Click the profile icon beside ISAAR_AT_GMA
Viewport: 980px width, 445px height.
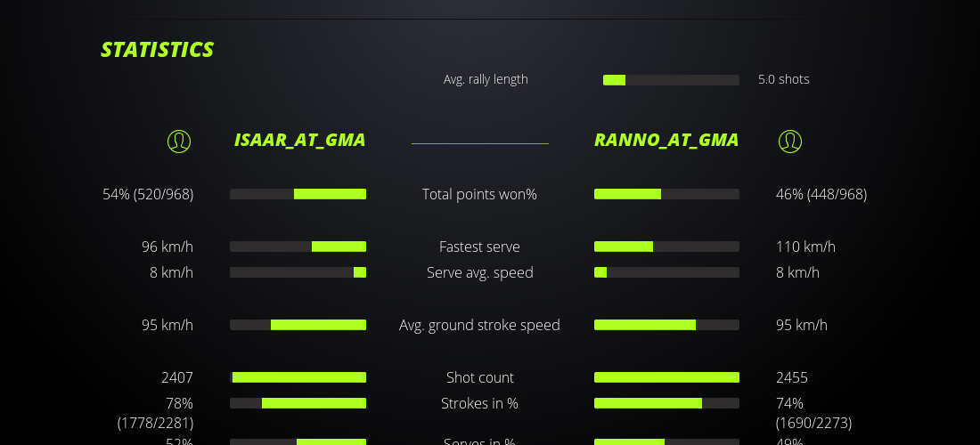click(x=179, y=141)
